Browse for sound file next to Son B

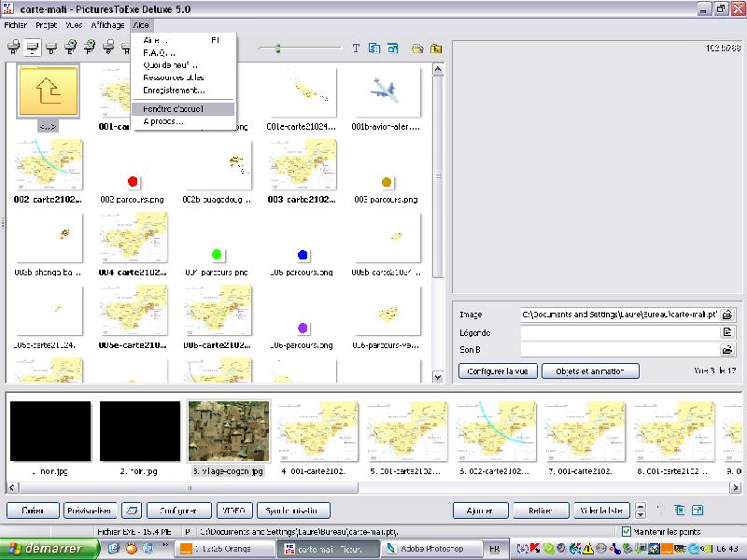[x=727, y=350]
